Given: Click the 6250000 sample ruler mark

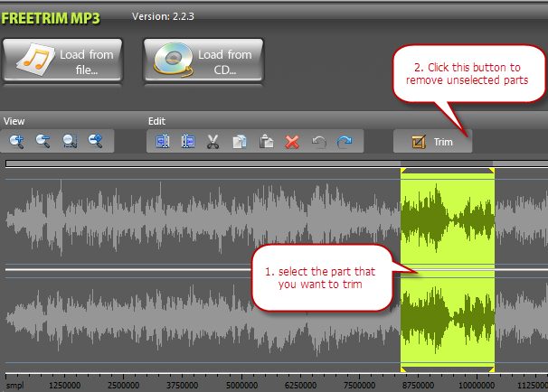Looking at the screenshot, I should click(x=300, y=386).
